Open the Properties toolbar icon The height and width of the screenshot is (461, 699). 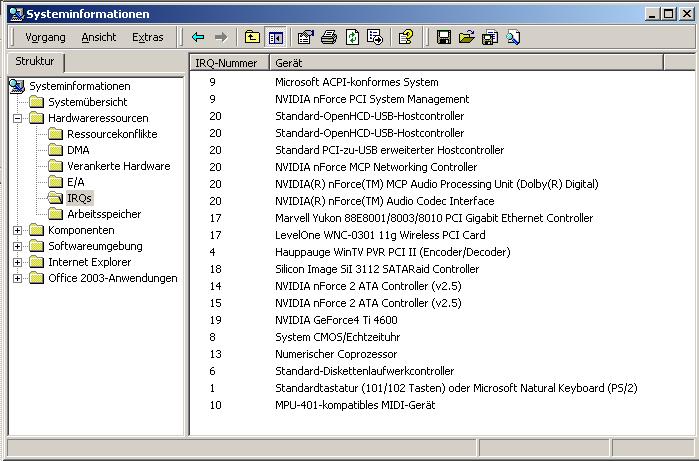click(305, 37)
